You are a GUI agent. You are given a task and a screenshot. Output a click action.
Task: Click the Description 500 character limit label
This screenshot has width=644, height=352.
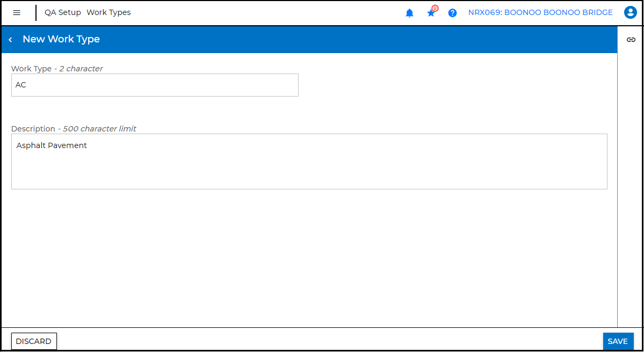click(74, 129)
